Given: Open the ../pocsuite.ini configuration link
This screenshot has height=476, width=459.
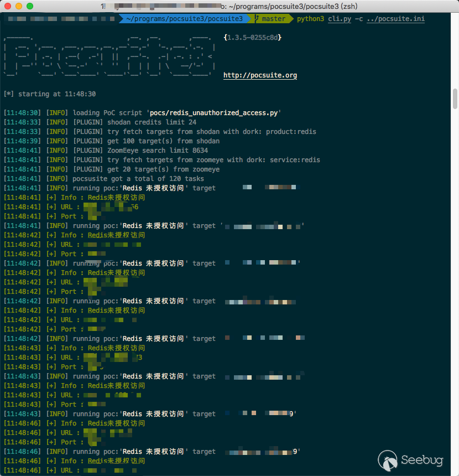Looking at the screenshot, I should (394, 18).
